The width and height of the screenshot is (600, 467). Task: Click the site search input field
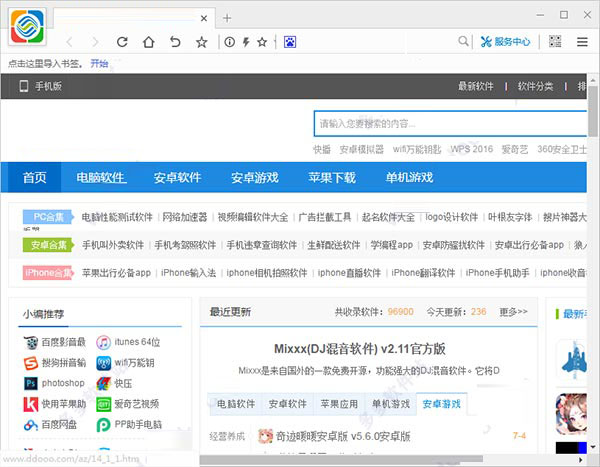coord(450,124)
